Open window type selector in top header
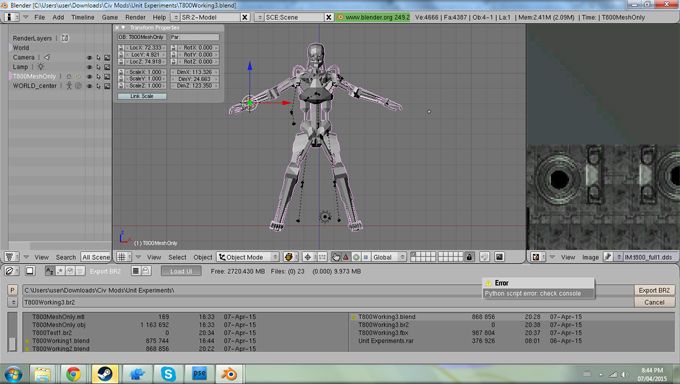The height and width of the screenshot is (384, 680). (x=11, y=17)
